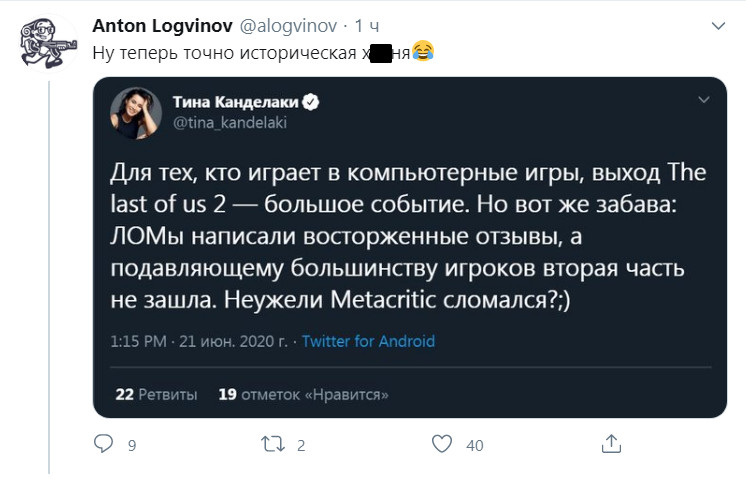View the 19 отметок «Нравится» list

304,394
